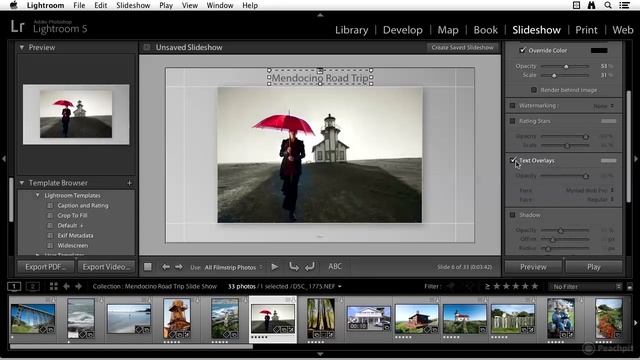The height and width of the screenshot is (360, 640).
Task: Open Watermarking None dropdown
Action: pyautogui.click(x=604, y=106)
